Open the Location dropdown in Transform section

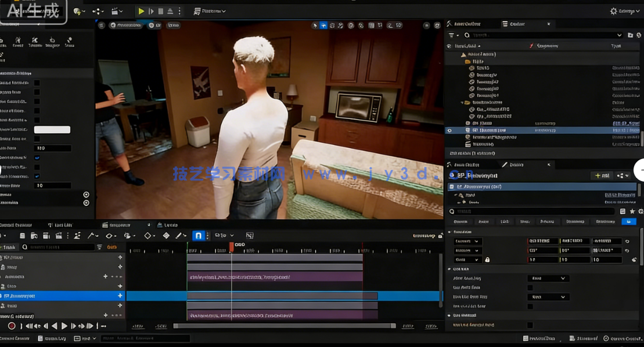(467, 241)
